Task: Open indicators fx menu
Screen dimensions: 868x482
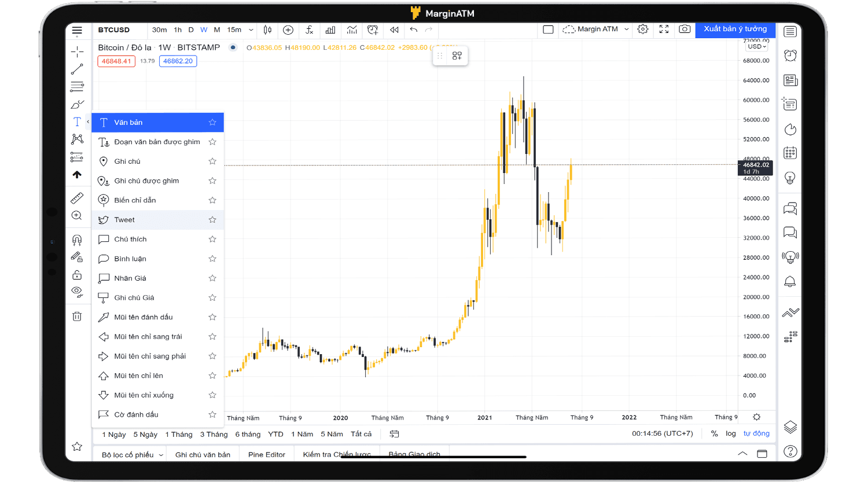Action: 310,30
